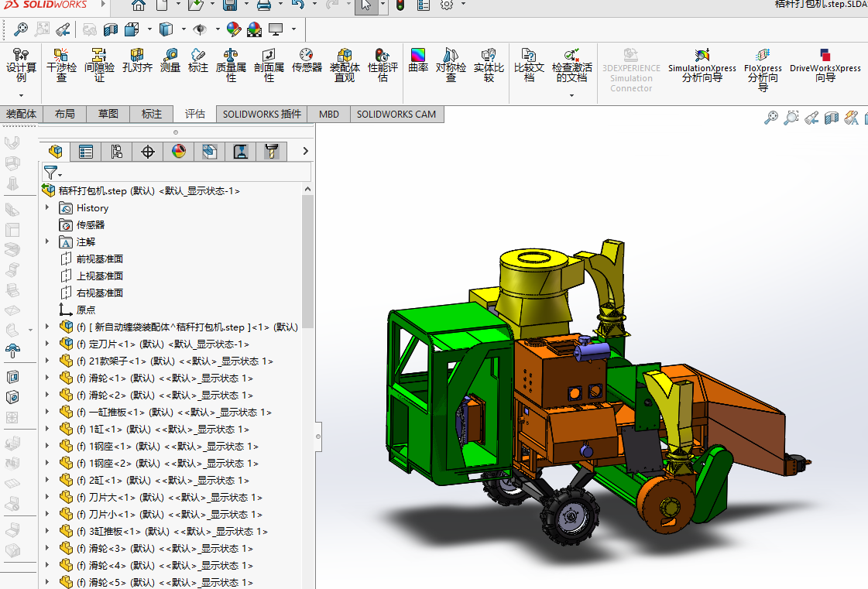868x589 pixels.
Task: Switch to the 布局 tab
Action: point(65,114)
